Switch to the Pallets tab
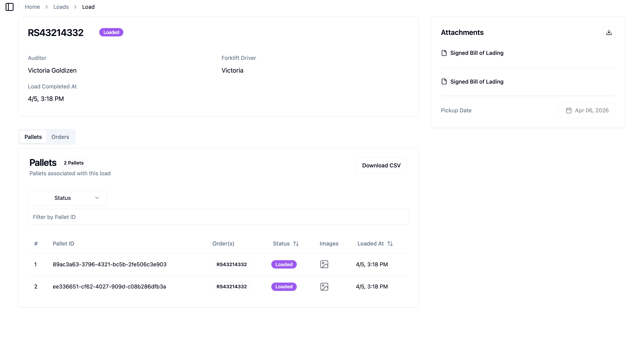The image size is (644, 344). point(33,137)
